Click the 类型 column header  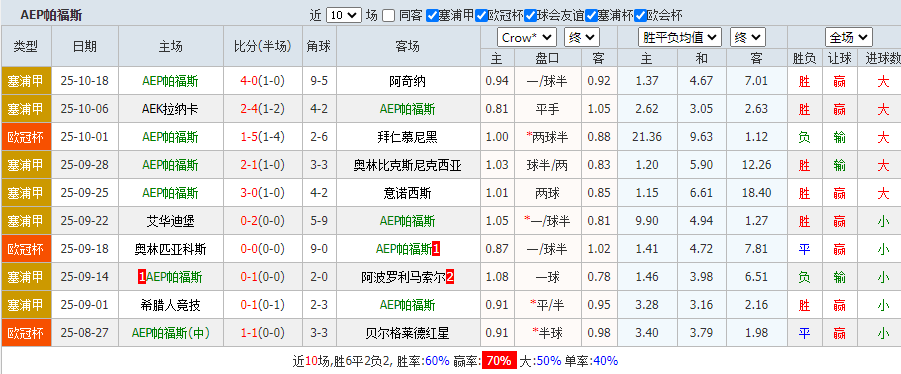pyautogui.click(x=26, y=46)
